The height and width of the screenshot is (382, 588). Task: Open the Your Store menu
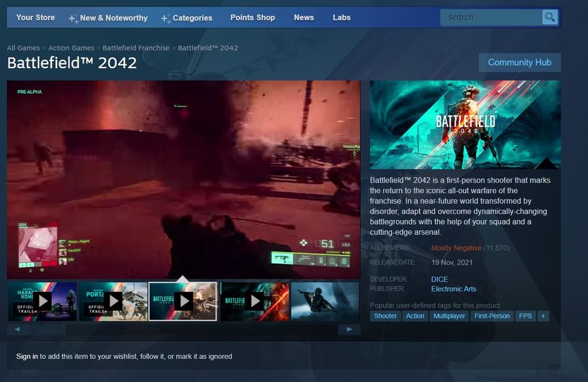(35, 17)
